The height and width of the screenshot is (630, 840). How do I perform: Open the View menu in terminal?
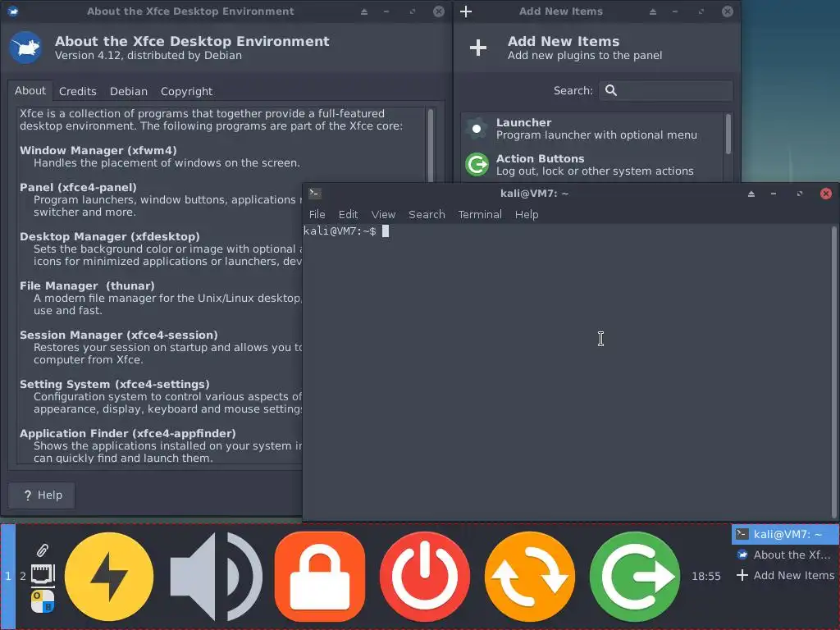point(383,214)
